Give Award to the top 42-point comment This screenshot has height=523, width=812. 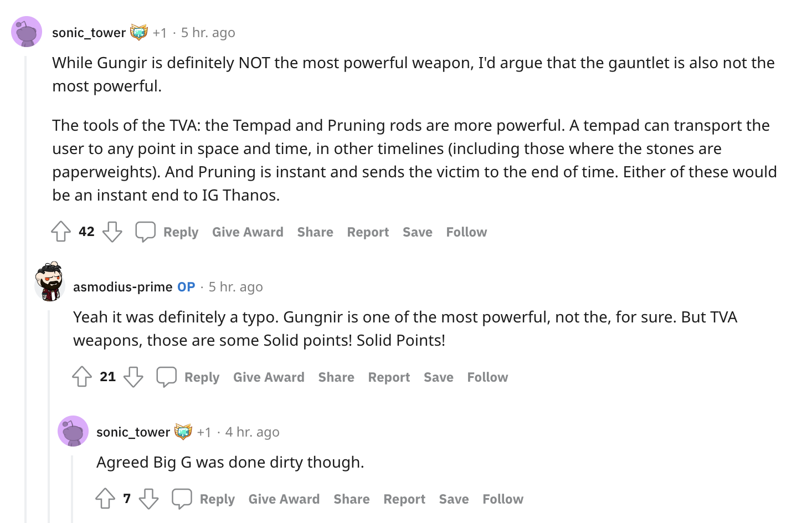coord(248,232)
